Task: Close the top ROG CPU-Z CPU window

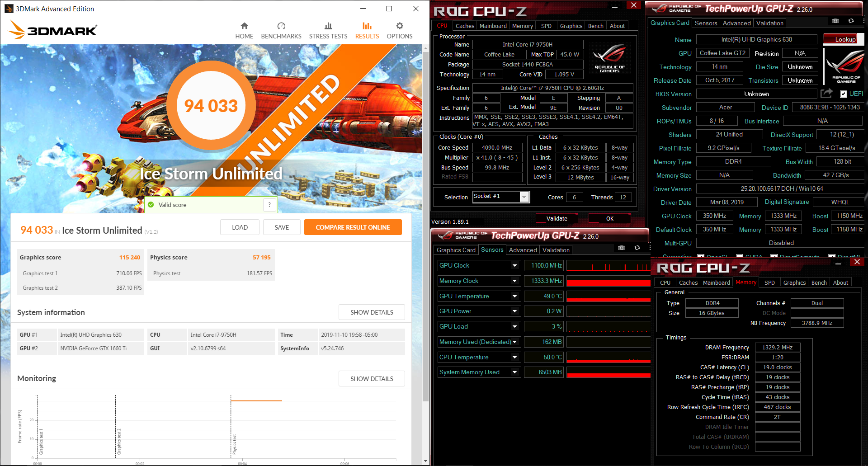Action: (x=633, y=5)
